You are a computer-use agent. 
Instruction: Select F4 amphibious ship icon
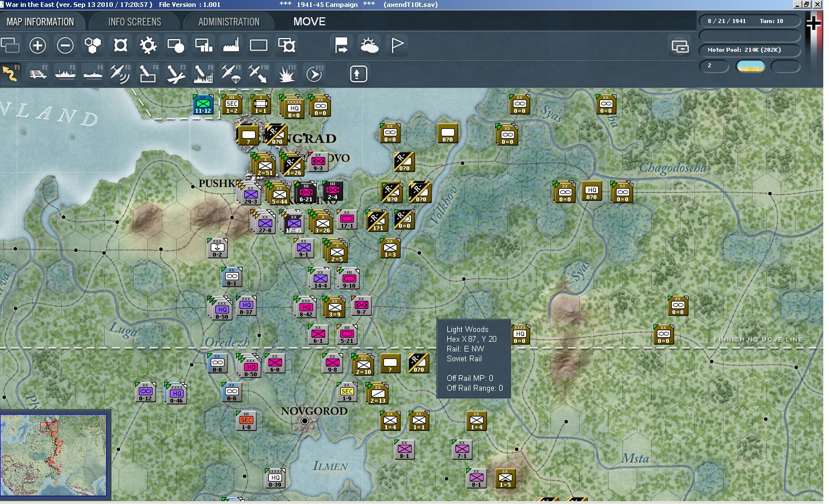point(93,74)
